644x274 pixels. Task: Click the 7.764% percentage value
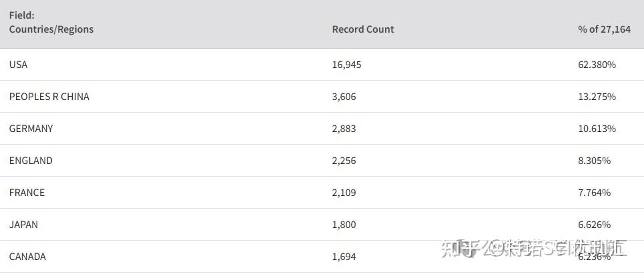tap(594, 193)
